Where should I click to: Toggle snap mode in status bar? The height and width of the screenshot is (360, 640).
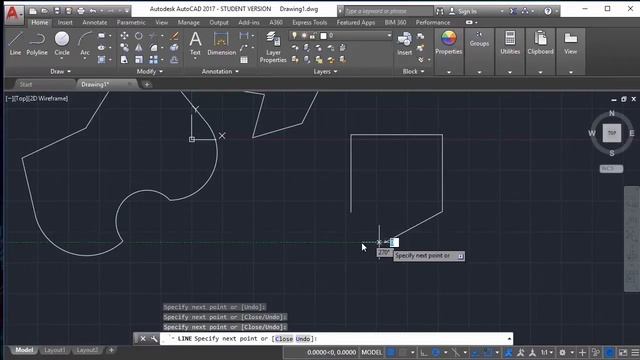[404, 352]
